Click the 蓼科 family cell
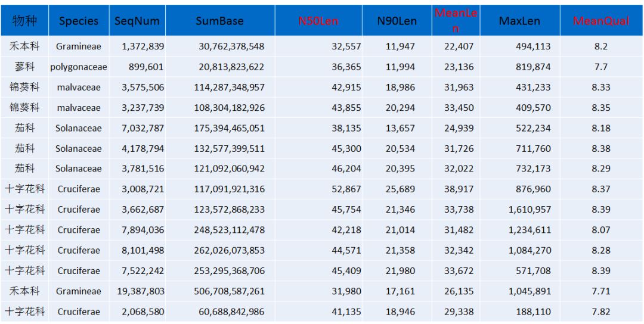The width and height of the screenshot is (644, 324). pyautogui.click(x=24, y=67)
